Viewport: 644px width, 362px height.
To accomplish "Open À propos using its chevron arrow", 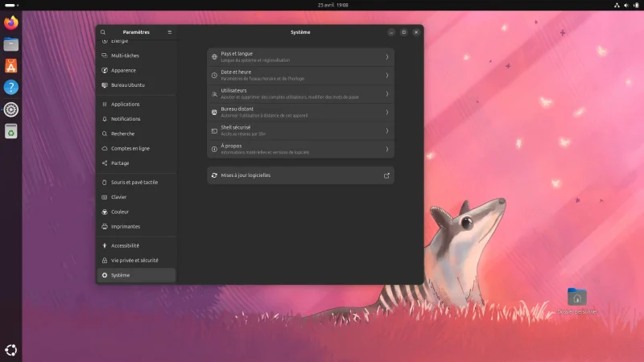I will [387, 149].
